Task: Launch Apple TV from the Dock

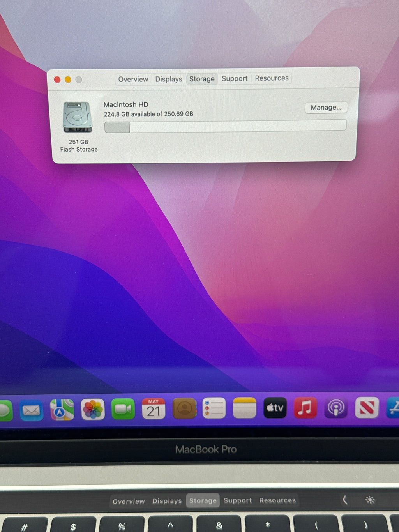Action: 275,408
